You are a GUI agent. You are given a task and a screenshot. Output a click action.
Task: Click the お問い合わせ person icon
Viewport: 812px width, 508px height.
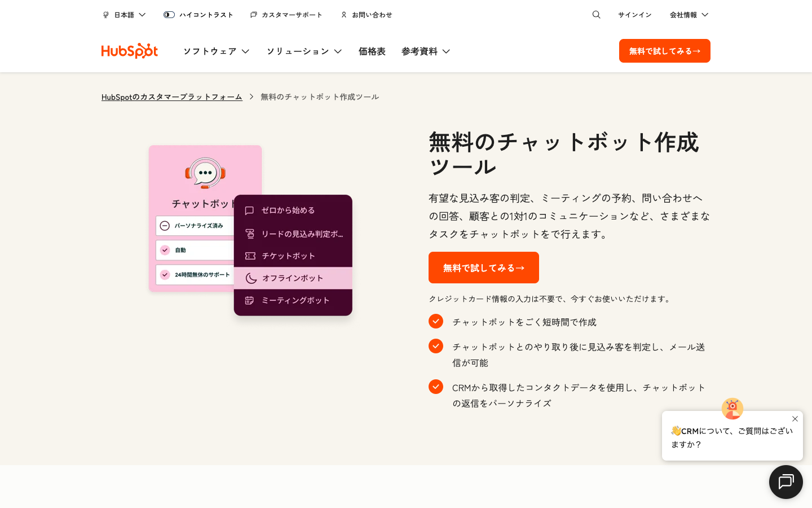click(x=344, y=15)
